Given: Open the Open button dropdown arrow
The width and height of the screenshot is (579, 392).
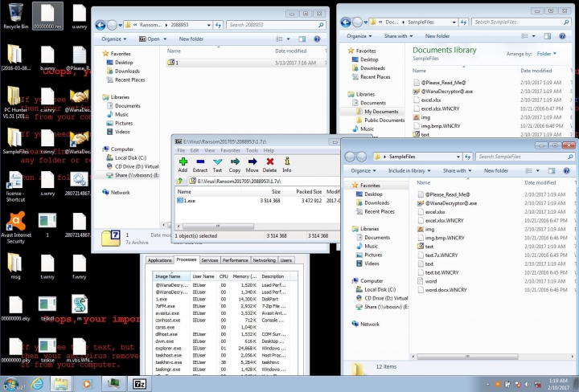Looking at the screenshot, I should tap(165, 39).
